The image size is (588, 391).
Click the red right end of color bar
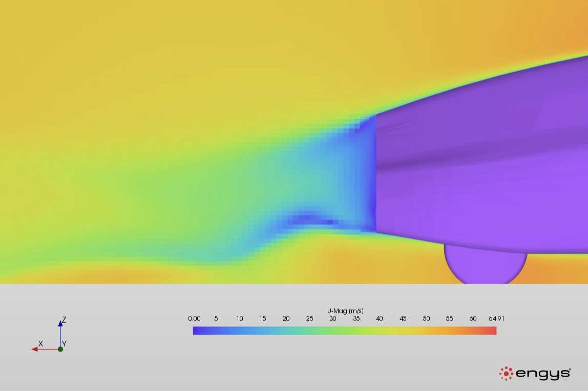pos(493,331)
